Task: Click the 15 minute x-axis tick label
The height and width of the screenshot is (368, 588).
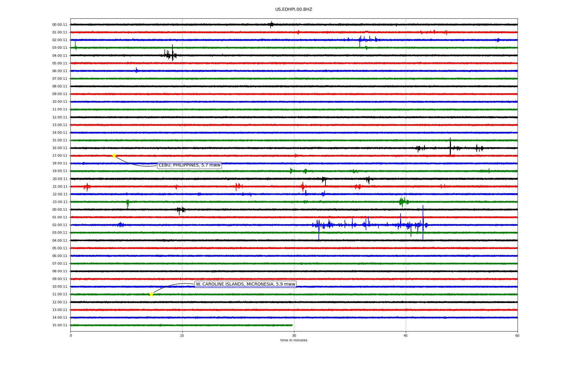Action: [x=182, y=335]
